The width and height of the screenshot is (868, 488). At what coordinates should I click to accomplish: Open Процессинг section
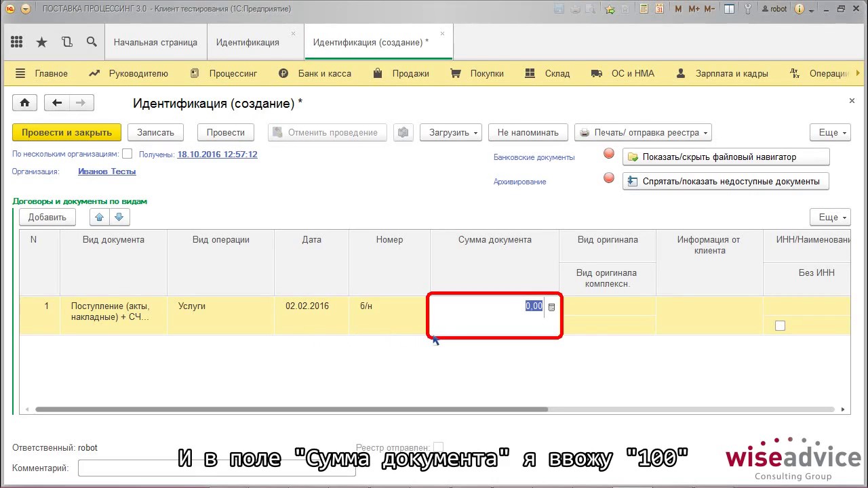tap(224, 73)
